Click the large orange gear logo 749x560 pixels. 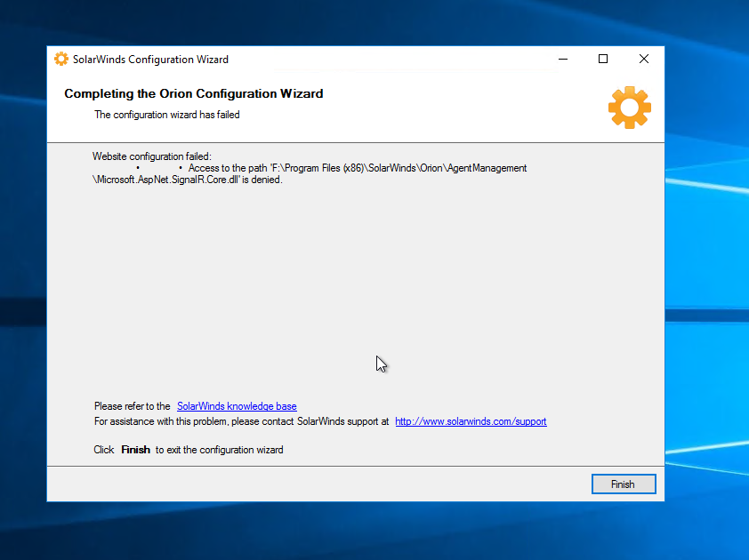pos(629,108)
